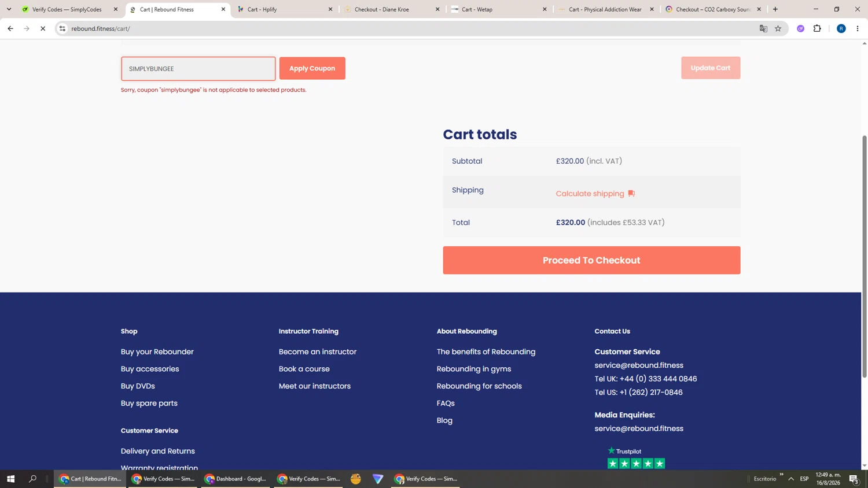
Task: Bookmark this page with the star icon
Action: 778,28
